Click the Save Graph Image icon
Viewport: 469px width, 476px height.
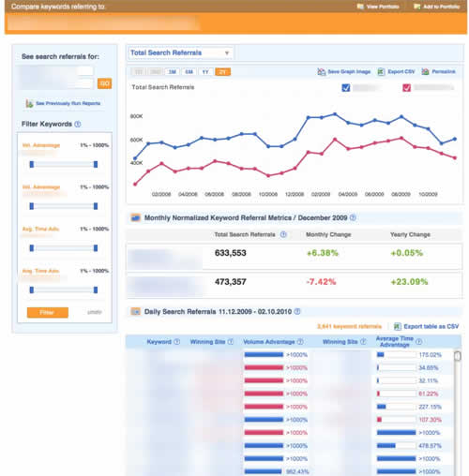click(321, 72)
